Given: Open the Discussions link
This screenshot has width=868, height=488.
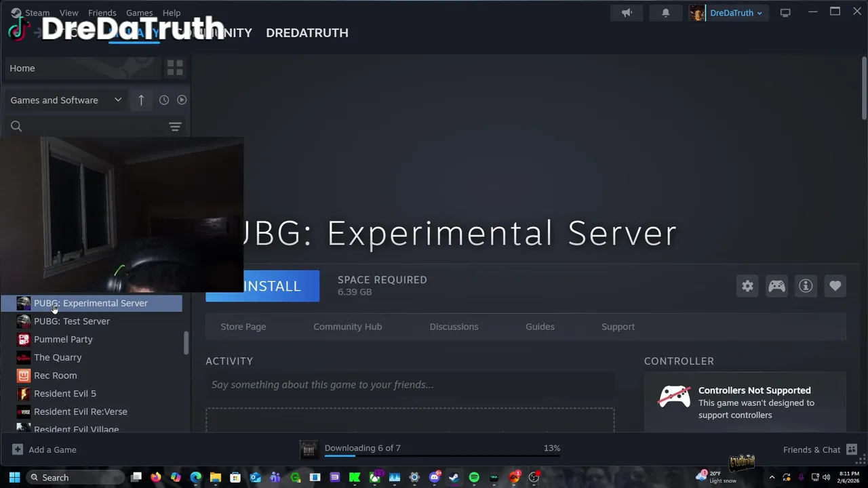Looking at the screenshot, I should [454, 327].
